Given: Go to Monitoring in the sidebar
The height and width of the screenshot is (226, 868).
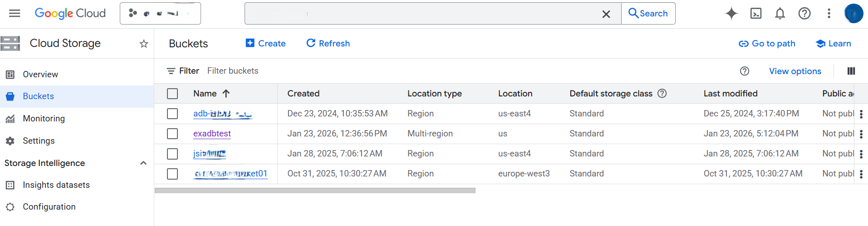Looking at the screenshot, I should (x=44, y=118).
